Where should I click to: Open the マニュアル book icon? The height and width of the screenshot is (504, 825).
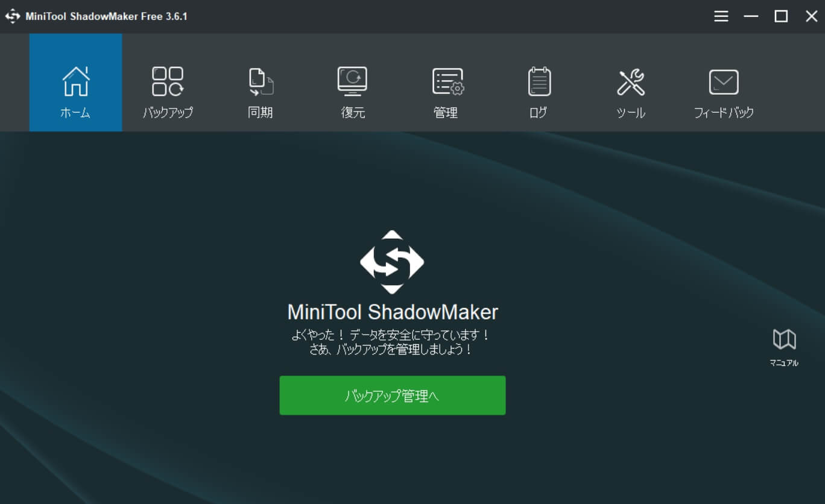pos(784,339)
